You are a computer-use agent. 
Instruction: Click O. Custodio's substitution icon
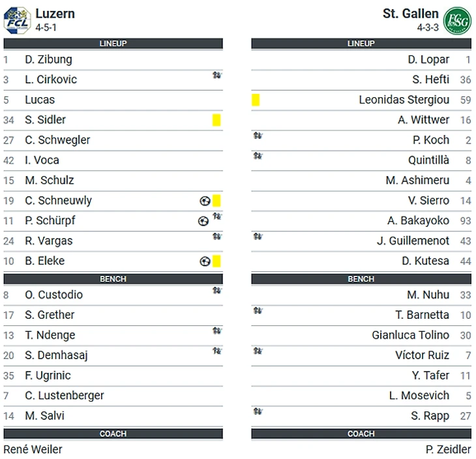216,291
